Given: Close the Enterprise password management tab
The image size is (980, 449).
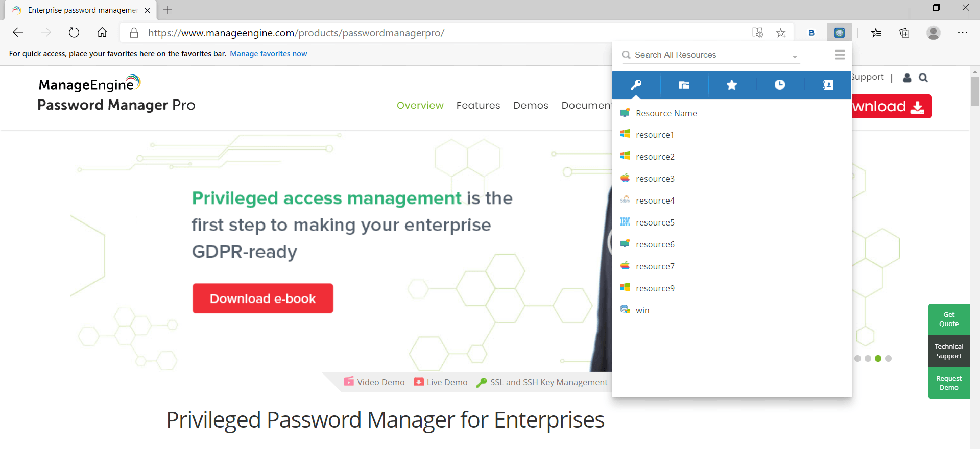Looking at the screenshot, I should (147, 10).
